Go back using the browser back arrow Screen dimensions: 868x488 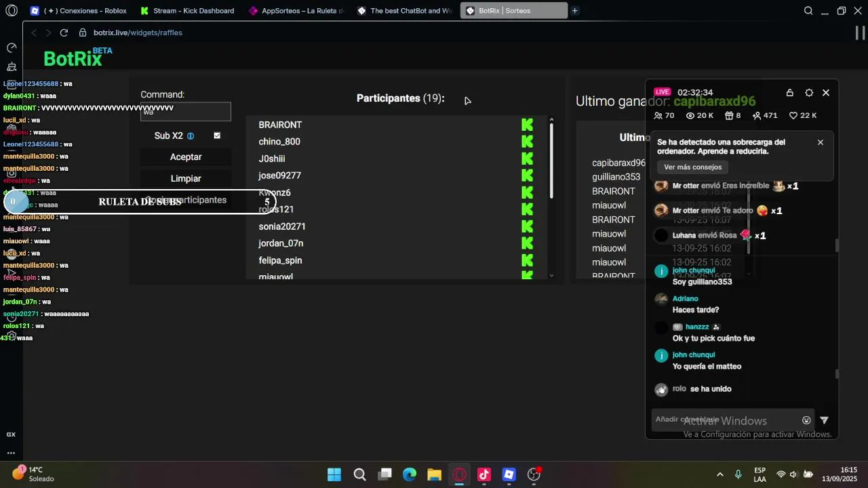pyautogui.click(x=34, y=33)
